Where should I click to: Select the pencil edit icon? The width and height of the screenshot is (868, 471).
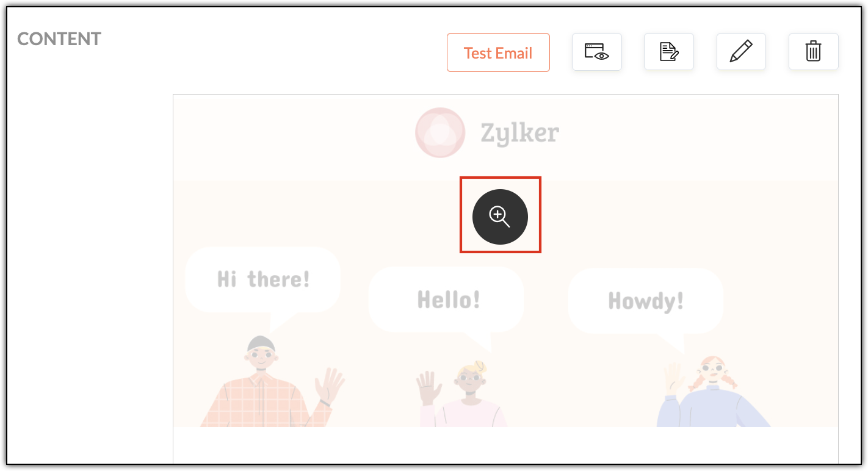741,52
